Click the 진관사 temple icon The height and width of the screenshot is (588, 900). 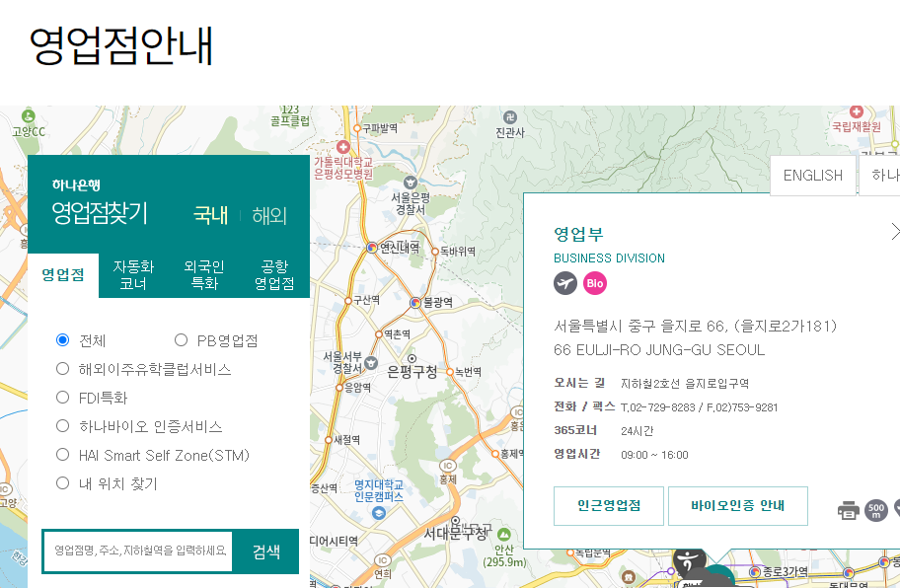coord(509,117)
